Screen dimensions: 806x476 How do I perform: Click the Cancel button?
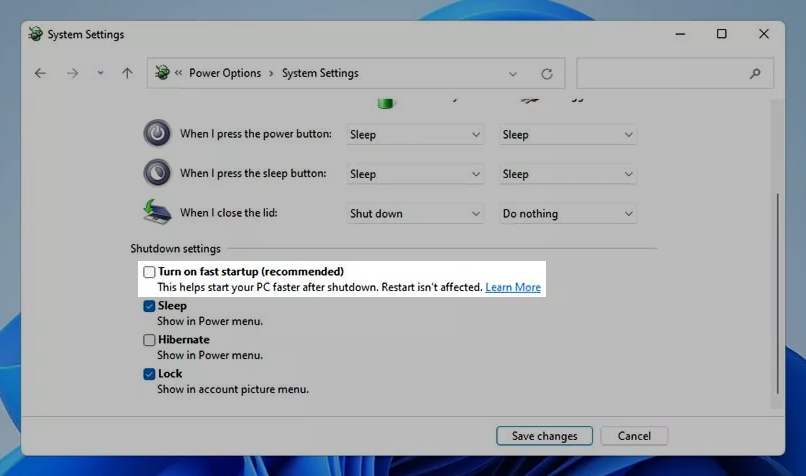tap(634, 436)
